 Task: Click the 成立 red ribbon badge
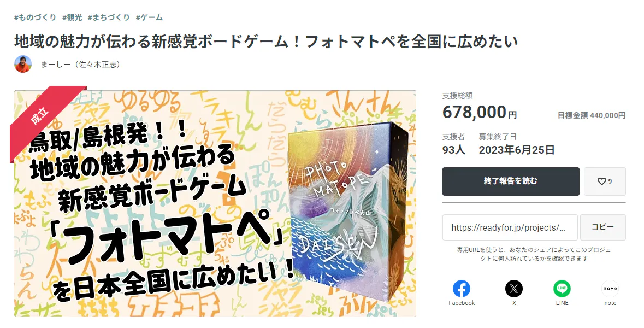click(x=40, y=117)
